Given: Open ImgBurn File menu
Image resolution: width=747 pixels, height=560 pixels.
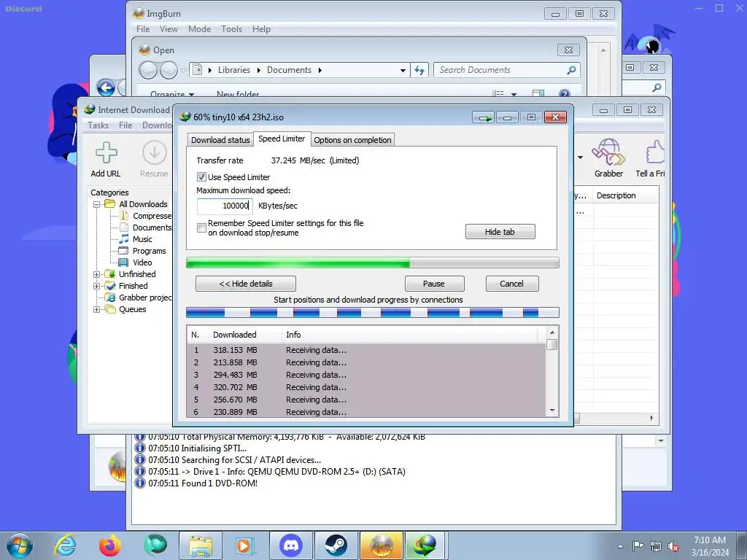Looking at the screenshot, I should (143, 29).
